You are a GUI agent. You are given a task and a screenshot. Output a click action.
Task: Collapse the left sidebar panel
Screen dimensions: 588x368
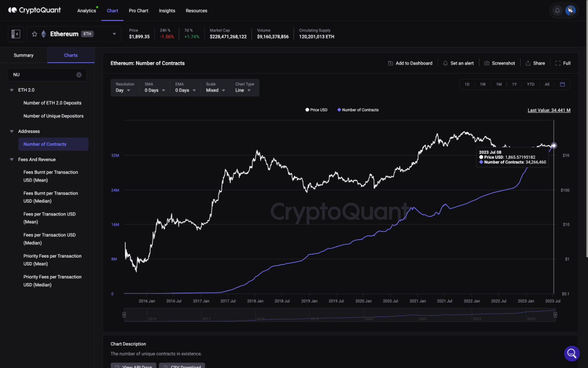[15, 34]
